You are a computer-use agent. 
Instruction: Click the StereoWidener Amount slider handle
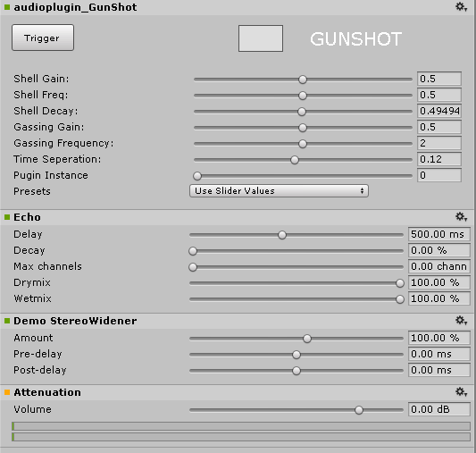click(307, 339)
